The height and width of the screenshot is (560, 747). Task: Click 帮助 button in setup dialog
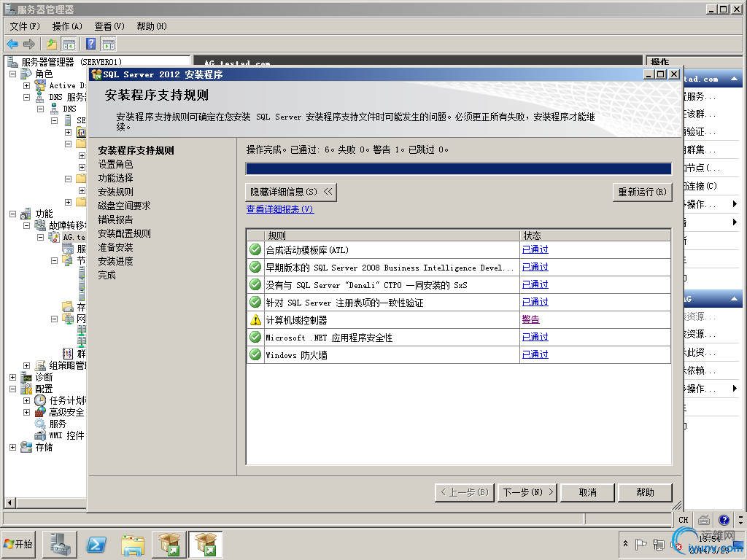[x=645, y=492]
